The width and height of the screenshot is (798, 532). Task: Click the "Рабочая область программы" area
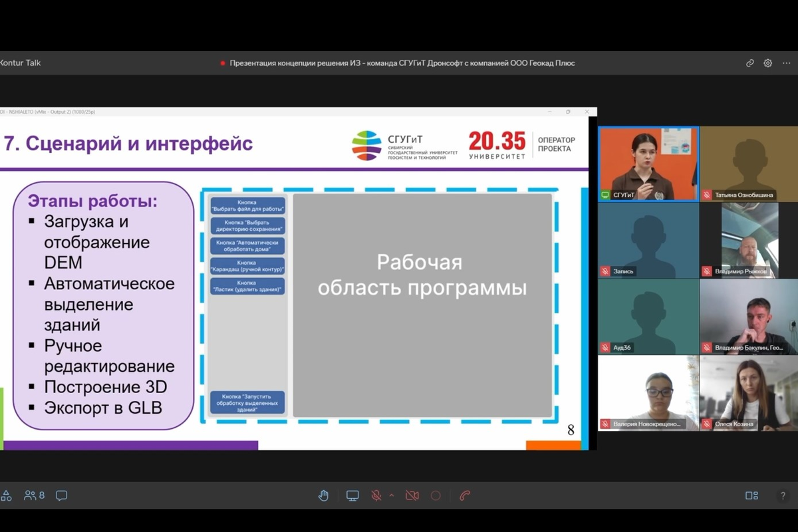point(422,305)
